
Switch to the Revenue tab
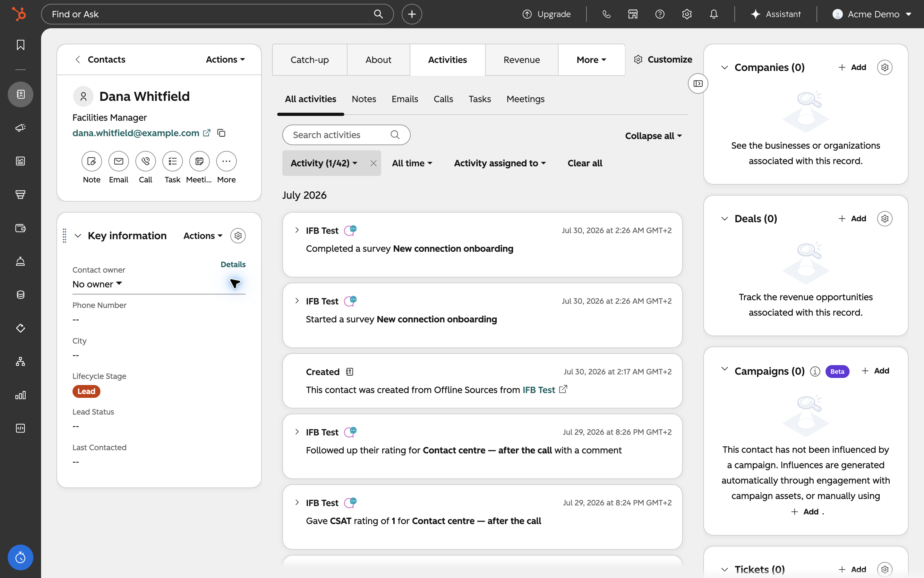[x=522, y=60]
